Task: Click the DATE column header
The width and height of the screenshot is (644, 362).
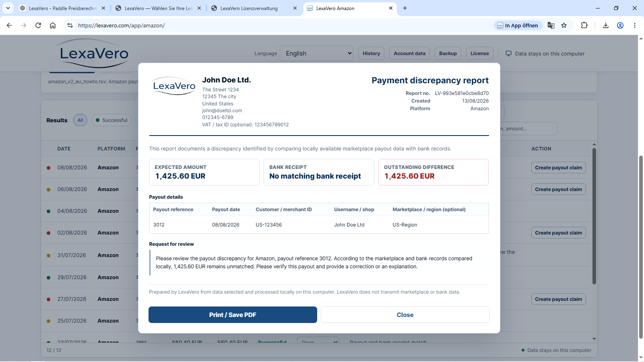Action: tap(64, 149)
